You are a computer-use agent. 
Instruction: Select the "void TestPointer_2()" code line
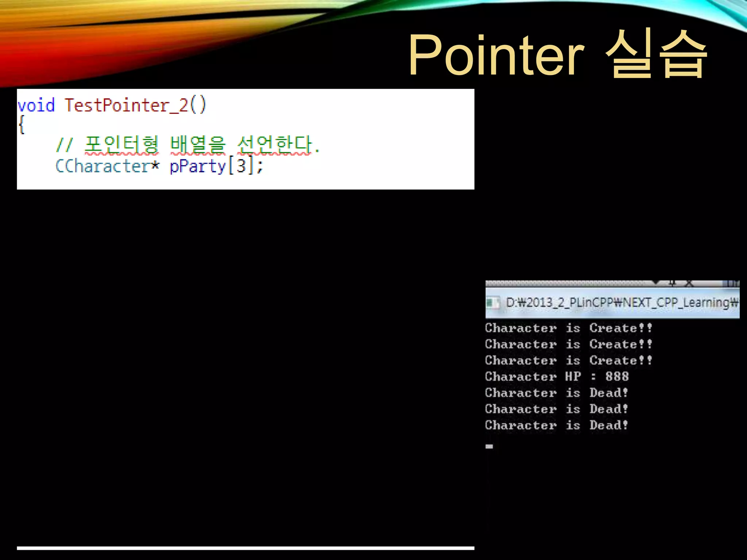click(112, 105)
